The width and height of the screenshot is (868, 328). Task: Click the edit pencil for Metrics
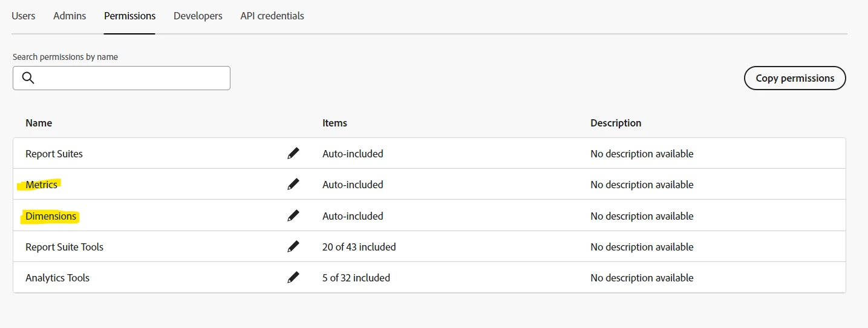tap(293, 184)
